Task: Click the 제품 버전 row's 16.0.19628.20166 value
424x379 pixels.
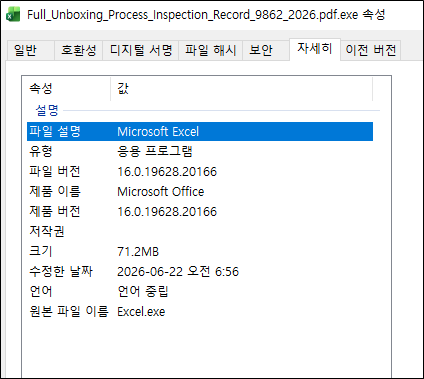Action: 167,212
